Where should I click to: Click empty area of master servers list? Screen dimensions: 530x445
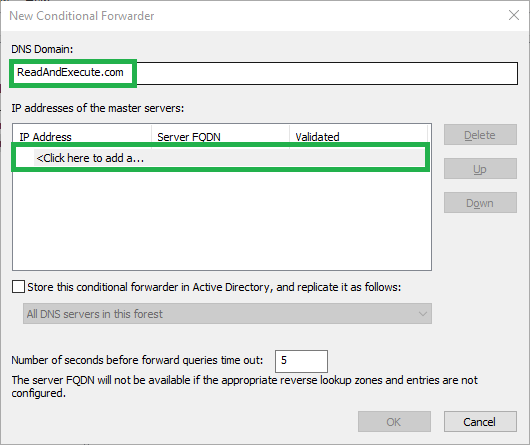[221, 220]
